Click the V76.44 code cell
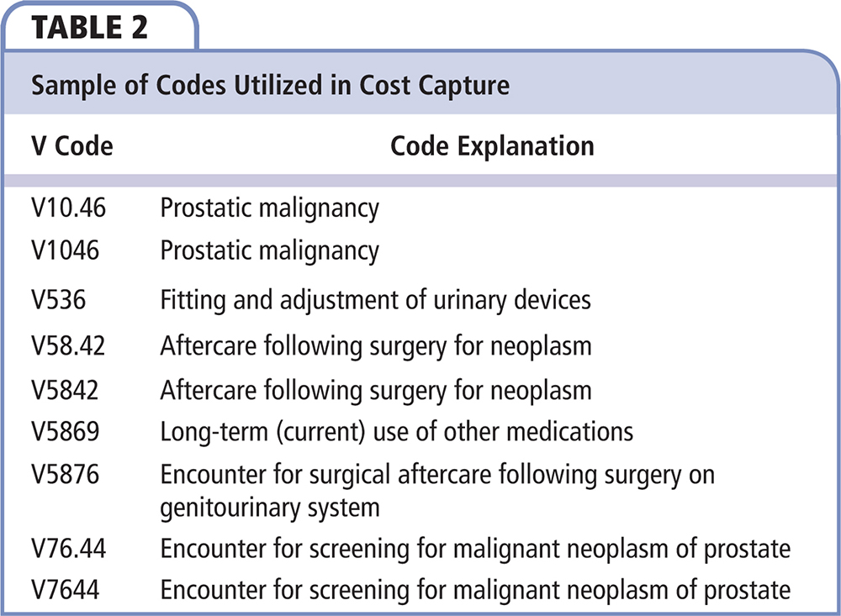The image size is (841, 616). [x=69, y=549]
